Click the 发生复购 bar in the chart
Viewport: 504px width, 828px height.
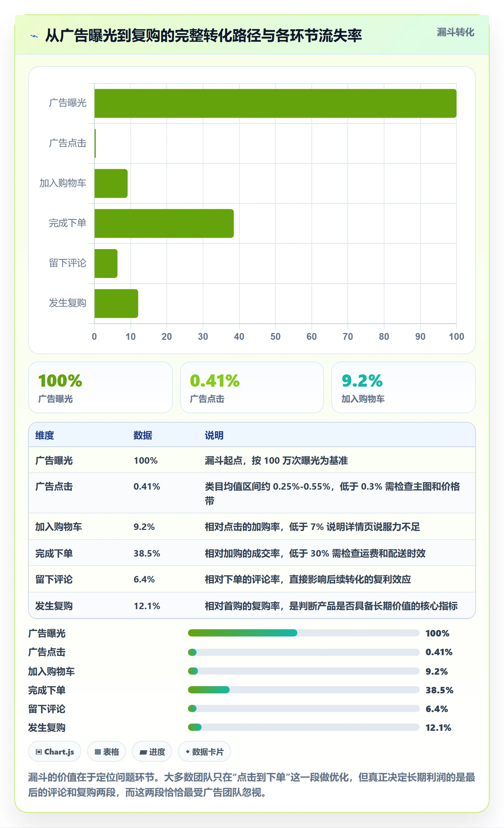point(116,303)
